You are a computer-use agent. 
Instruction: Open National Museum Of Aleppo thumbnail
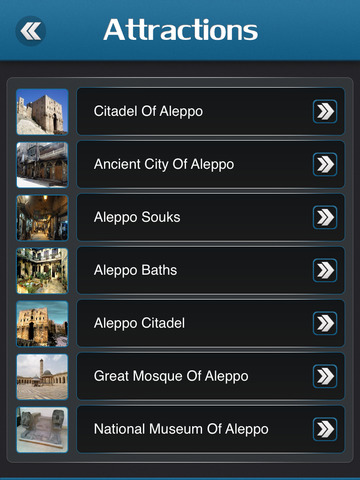pos(42,430)
